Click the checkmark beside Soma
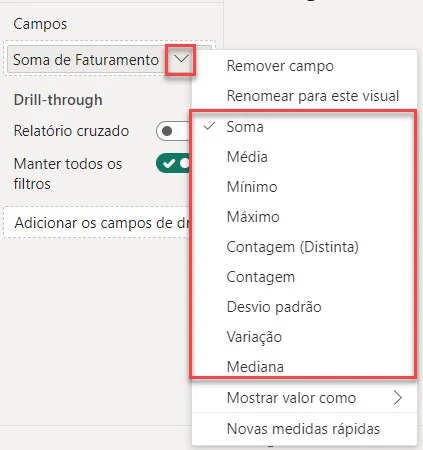The height and width of the screenshot is (450, 423). 209,126
